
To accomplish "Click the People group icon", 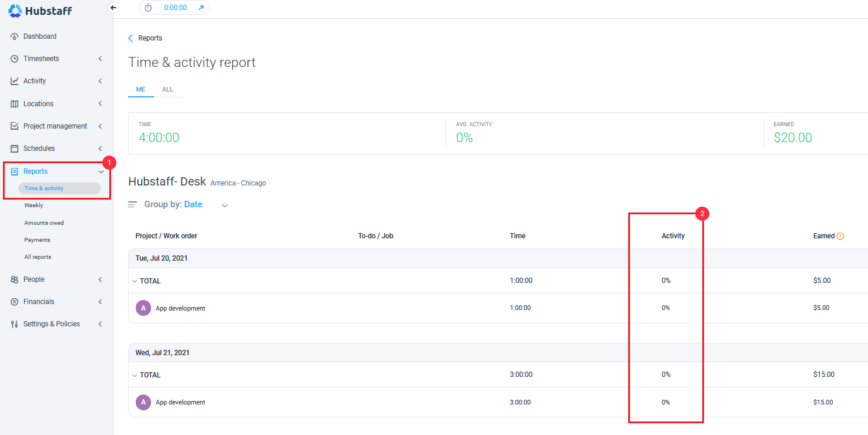I will [15, 279].
